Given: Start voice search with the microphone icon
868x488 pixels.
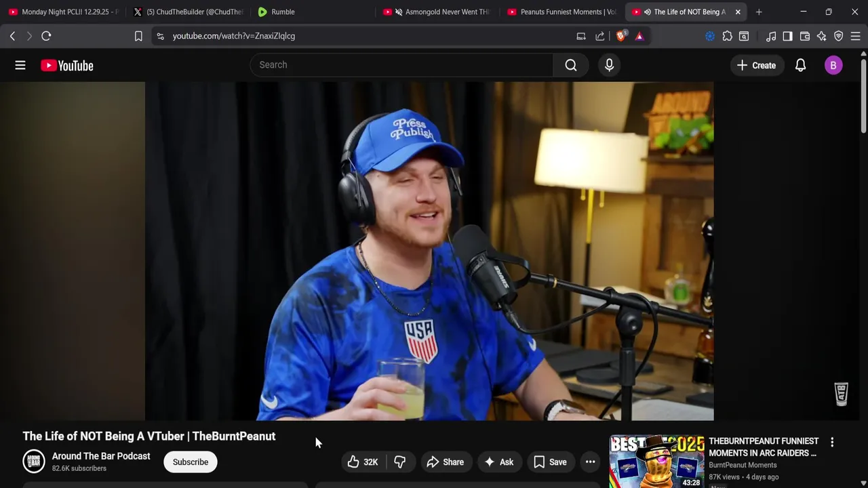Looking at the screenshot, I should point(609,65).
